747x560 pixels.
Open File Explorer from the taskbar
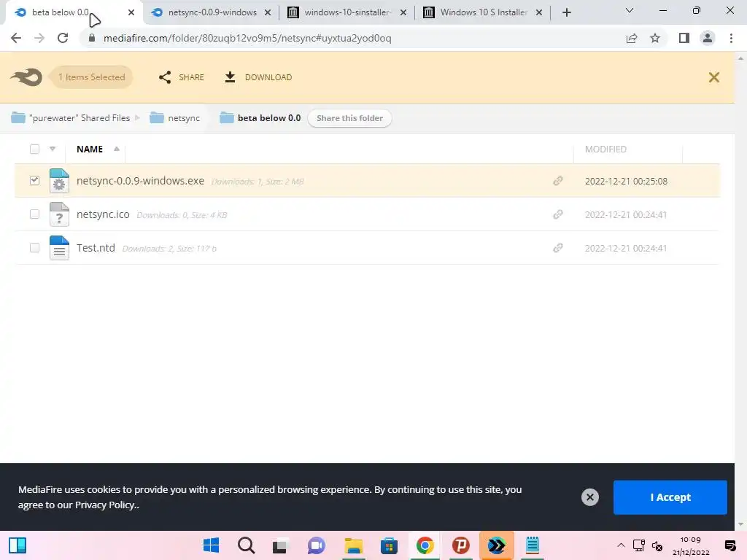(x=354, y=545)
